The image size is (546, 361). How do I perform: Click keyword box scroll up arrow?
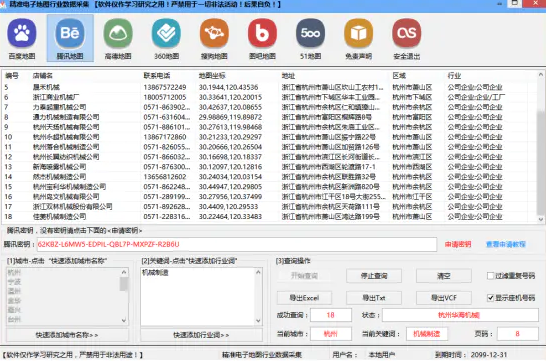[258, 272]
